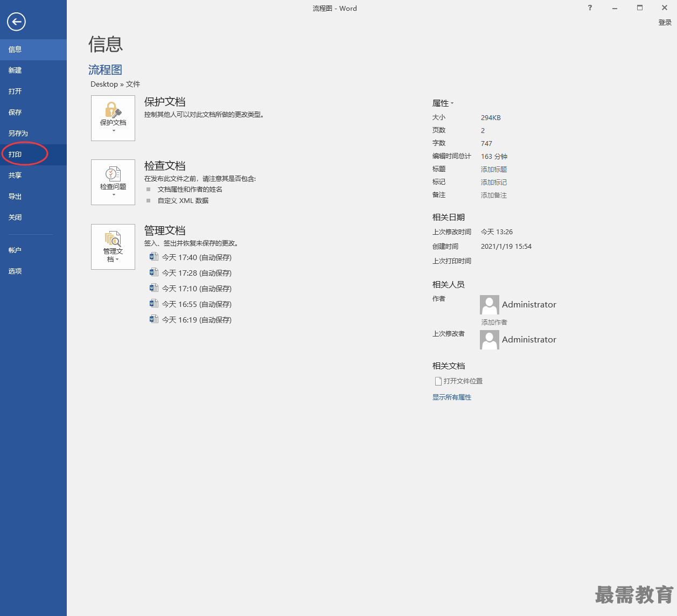Click the word count value 747
Image resolution: width=677 pixels, height=616 pixels.
486,144
